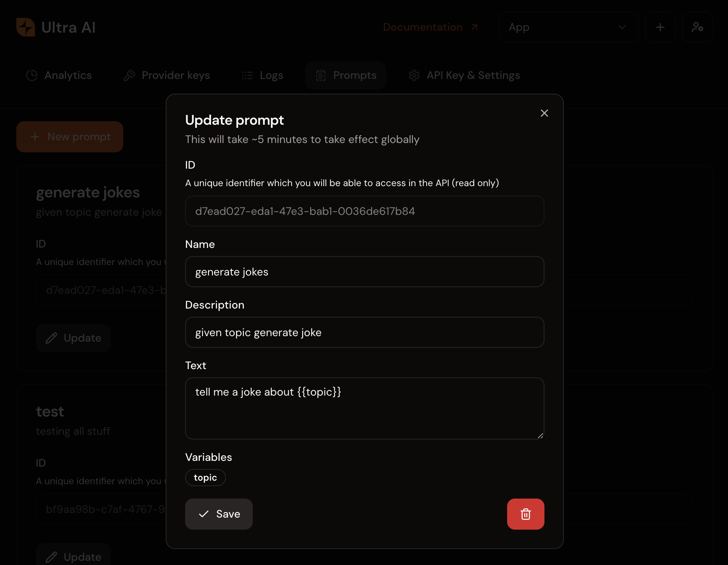Click the topic variable chip
Image resolution: width=728 pixels, height=565 pixels.
pyautogui.click(x=205, y=478)
